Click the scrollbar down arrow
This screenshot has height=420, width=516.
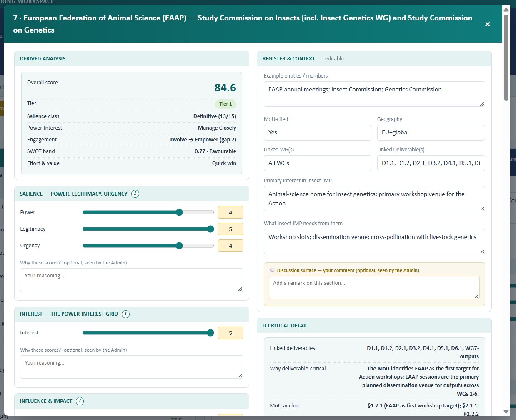tap(506, 412)
